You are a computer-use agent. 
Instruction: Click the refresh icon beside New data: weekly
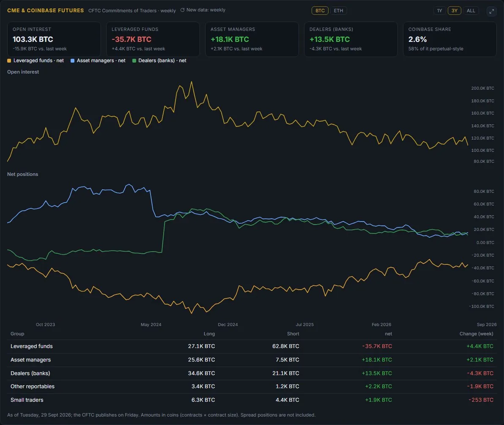point(182,10)
